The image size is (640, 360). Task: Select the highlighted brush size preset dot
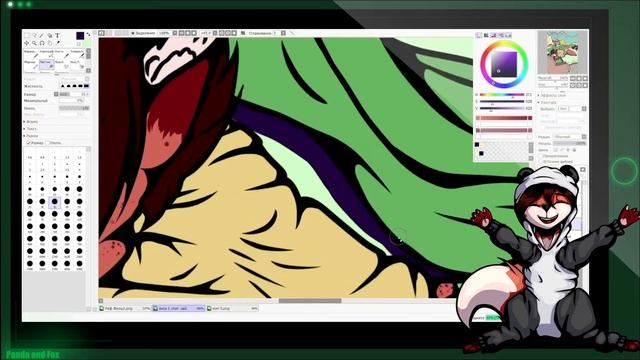point(54,202)
